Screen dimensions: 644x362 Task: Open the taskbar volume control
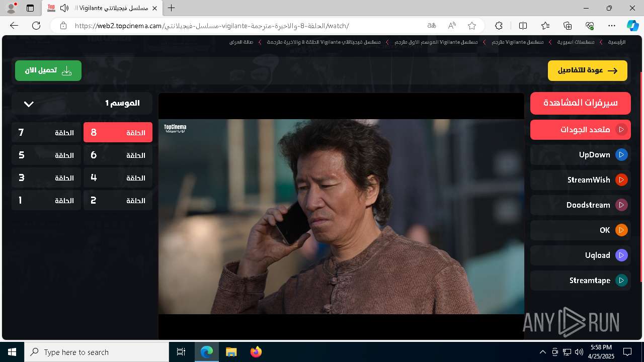click(579, 352)
